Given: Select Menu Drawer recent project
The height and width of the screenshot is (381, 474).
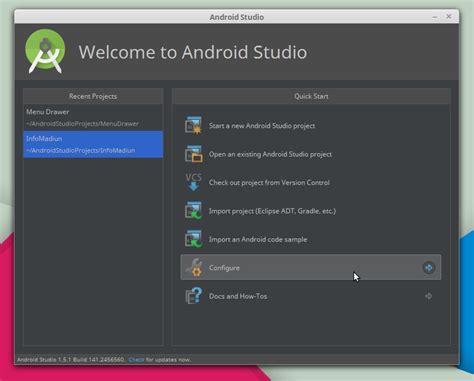Looking at the screenshot, I should coord(93,118).
